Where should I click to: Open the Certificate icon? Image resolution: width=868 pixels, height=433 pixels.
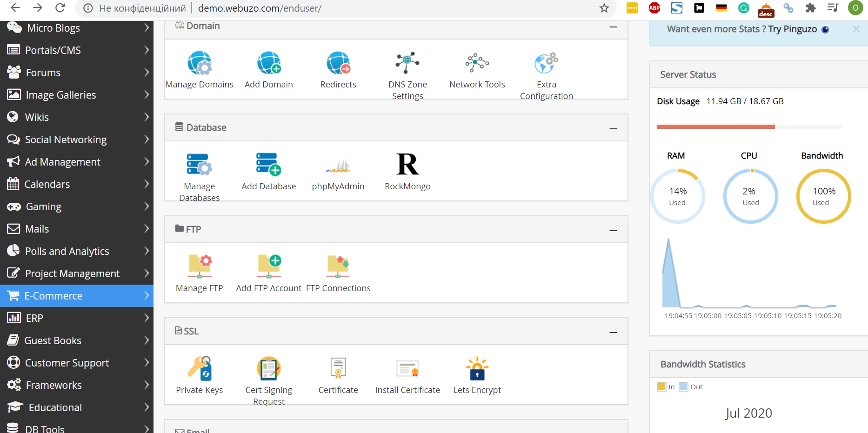point(338,368)
